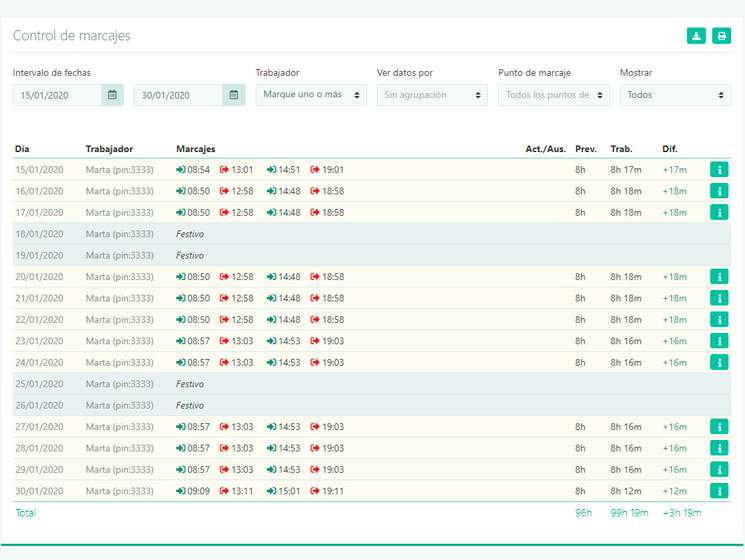Image resolution: width=745 pixels, height=560 pixels.
Task: Click the Día column header
Action: 22,149
